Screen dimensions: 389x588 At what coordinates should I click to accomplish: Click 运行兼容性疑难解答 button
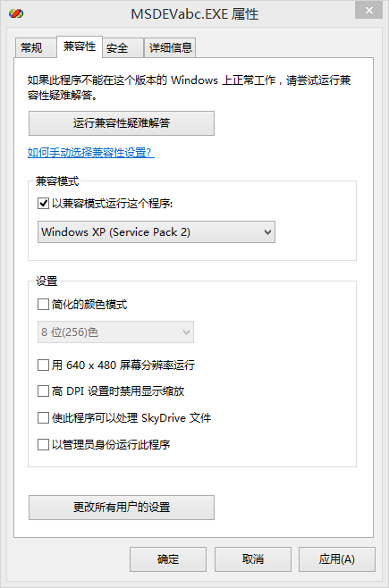point(122,123)
